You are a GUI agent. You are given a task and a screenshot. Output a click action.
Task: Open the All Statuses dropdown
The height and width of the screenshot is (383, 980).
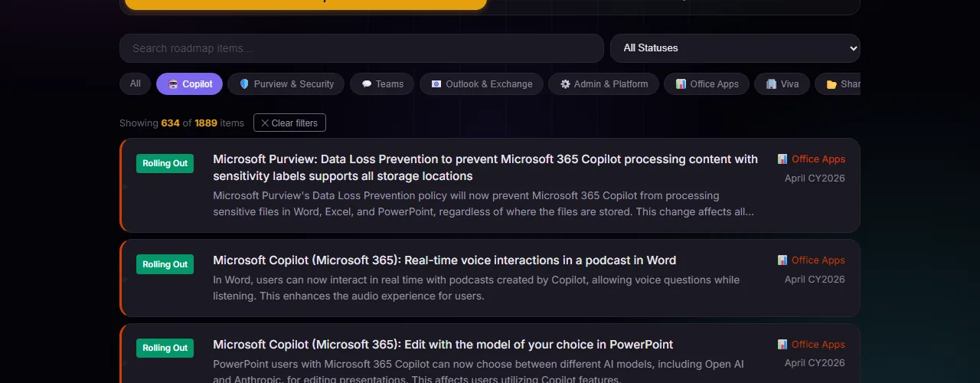735,48
